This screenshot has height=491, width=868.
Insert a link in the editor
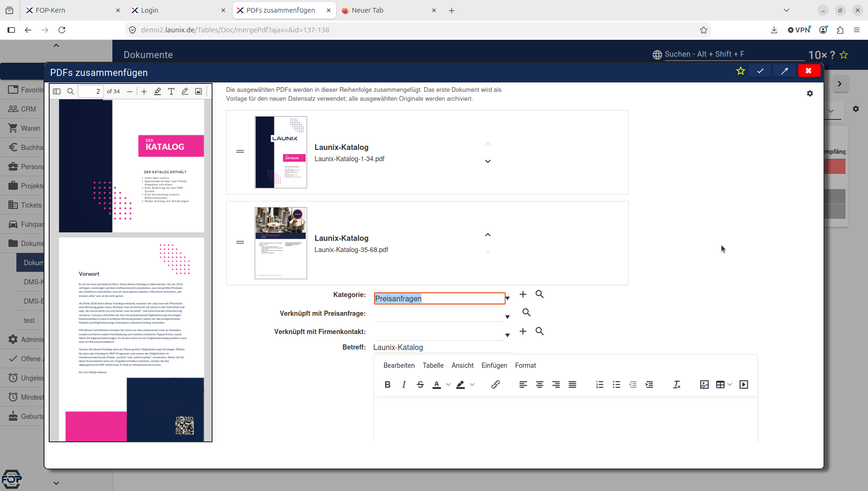tap(496, 385)
